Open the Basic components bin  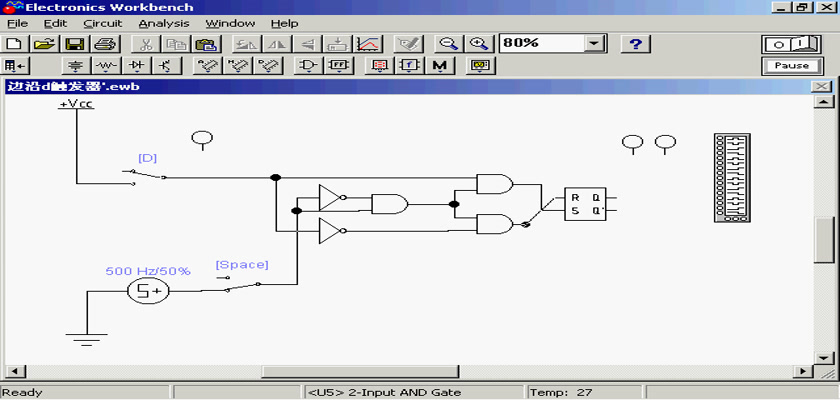pos(107,66)
